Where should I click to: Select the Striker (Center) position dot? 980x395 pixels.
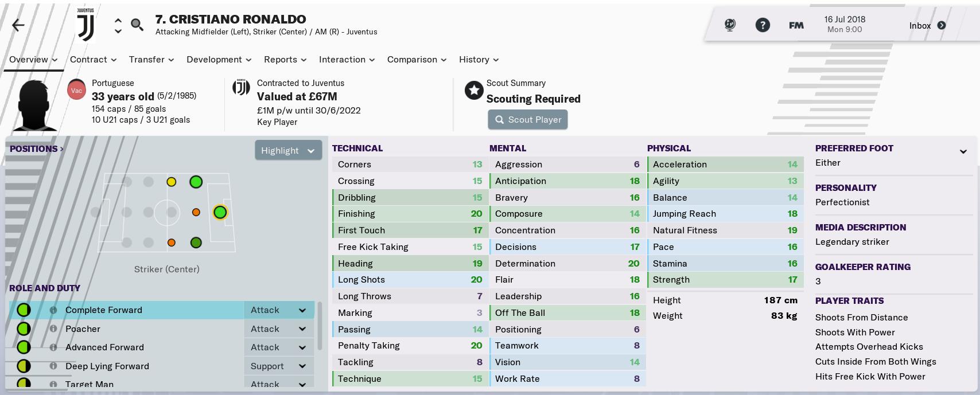click(220, 213)
